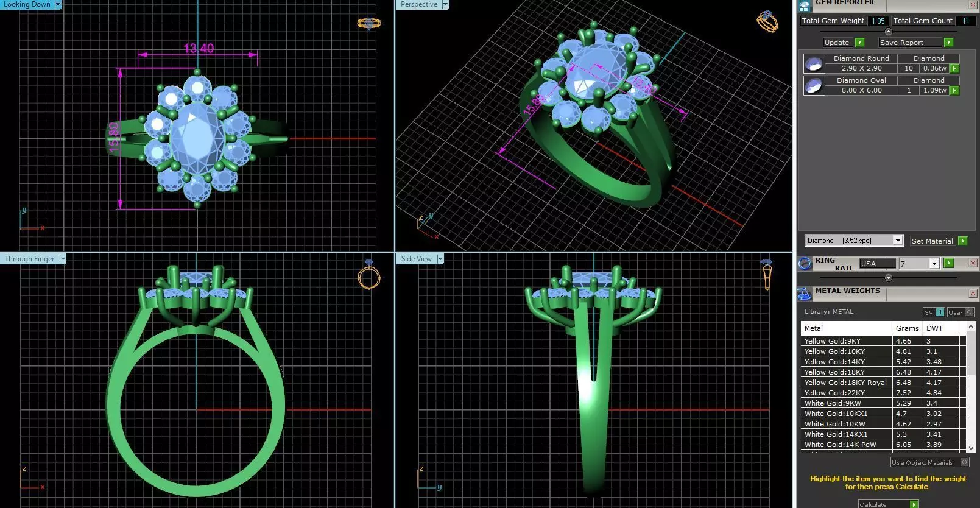Click the Gem Reporter panel icon
980x508 pixels.
pyautogui.click(x=805, y=5)
